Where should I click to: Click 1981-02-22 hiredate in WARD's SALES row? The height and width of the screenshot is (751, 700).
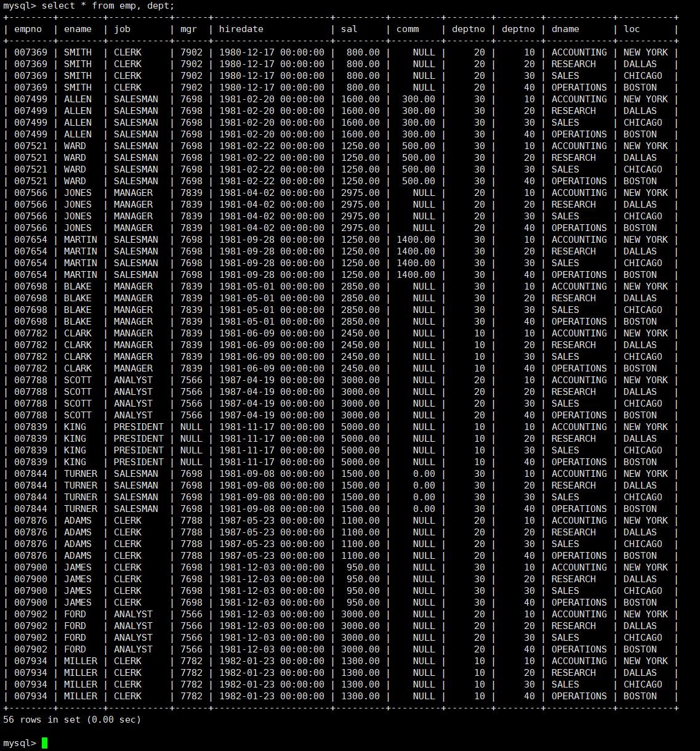tap(272, 169)
